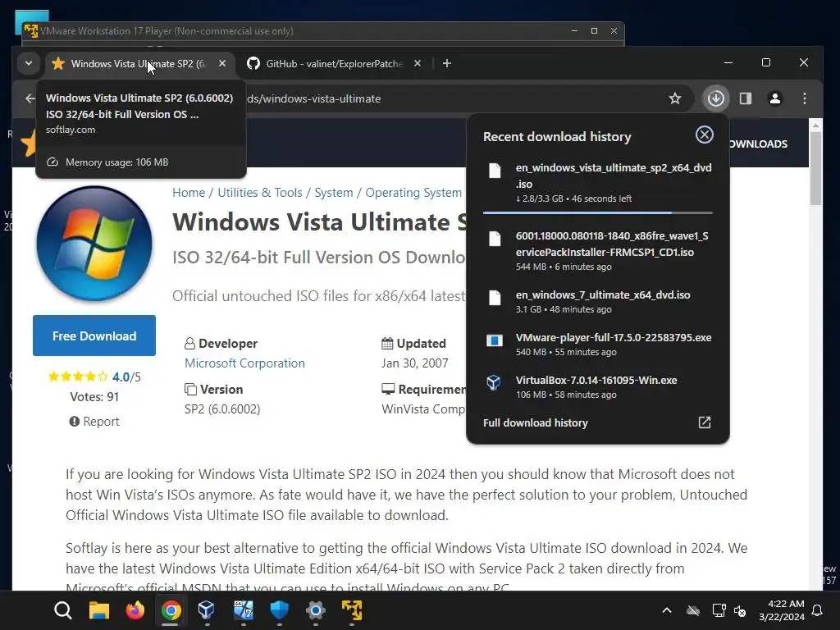Click file icon of ServicePackInstaller-FRMCSP1_CD1.iso download
This screenshot has height=630, width=840.
point(495,239)
